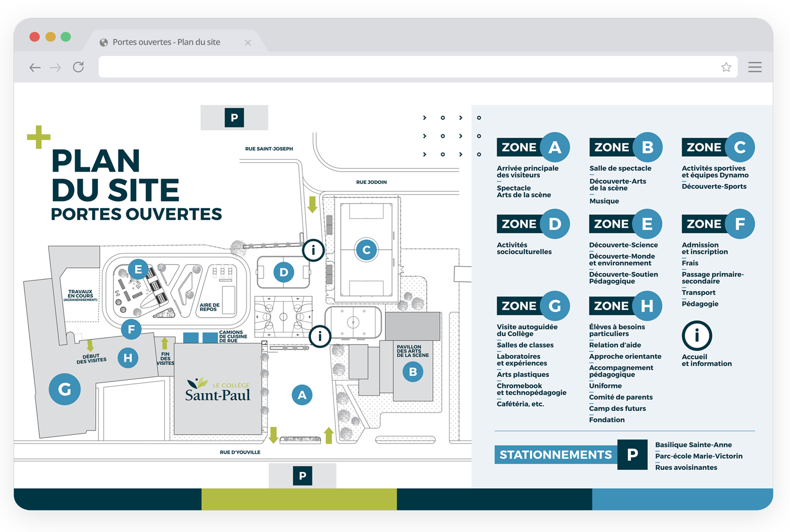This screenshot has width=790, height=532.
Task: Click the Zone D legend badge
Action: 533,224
